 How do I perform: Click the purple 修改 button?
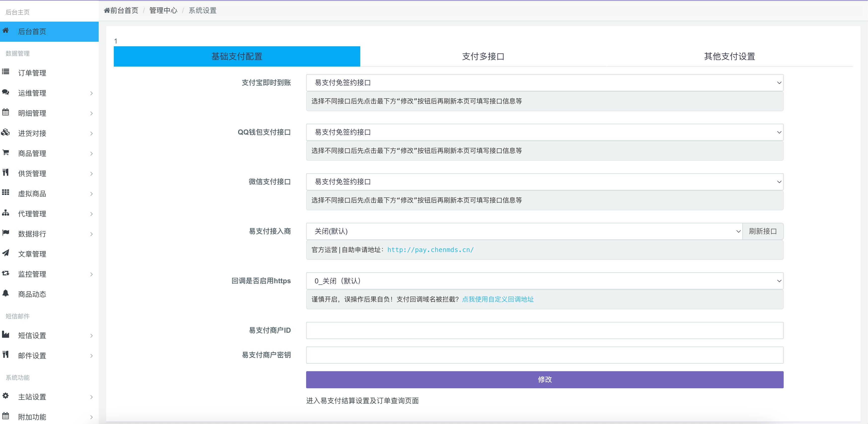coord(545,379)
